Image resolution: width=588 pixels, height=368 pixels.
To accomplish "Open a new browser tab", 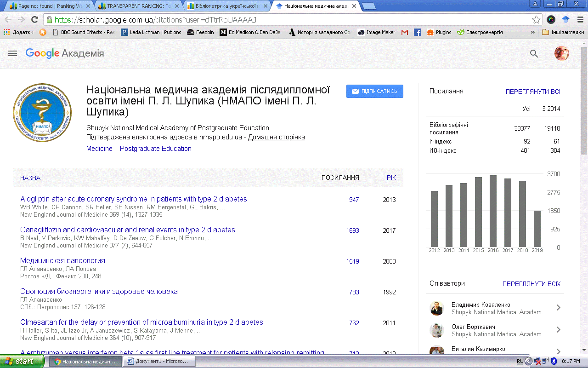I will [368, 6].
